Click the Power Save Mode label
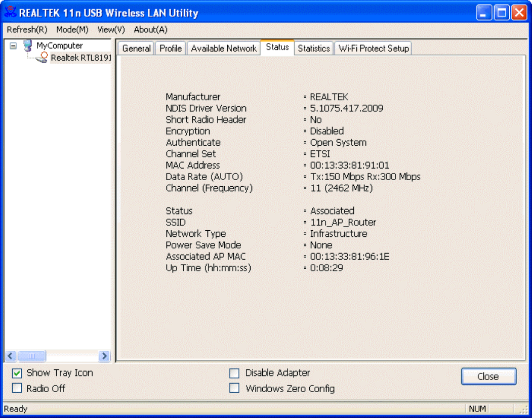 tap(203, 245)
